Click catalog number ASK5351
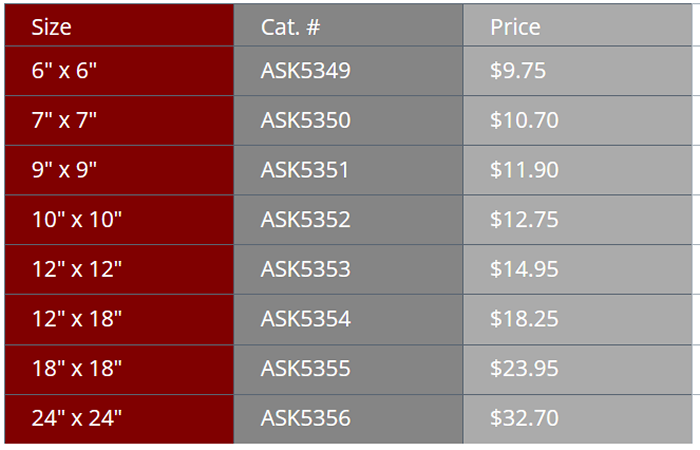This screenshot has width=700, height=450. (306, 170)
